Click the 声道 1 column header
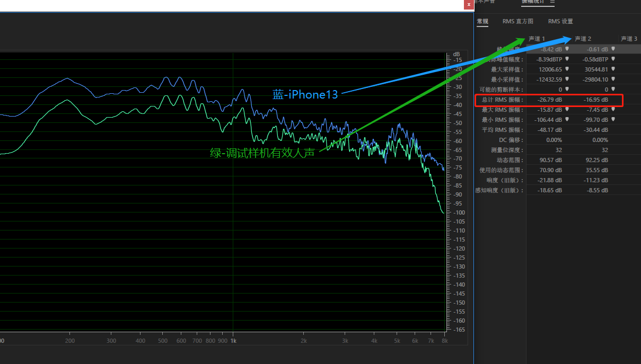The width and height of the screenshot is (641, 364). coord(537,39)
